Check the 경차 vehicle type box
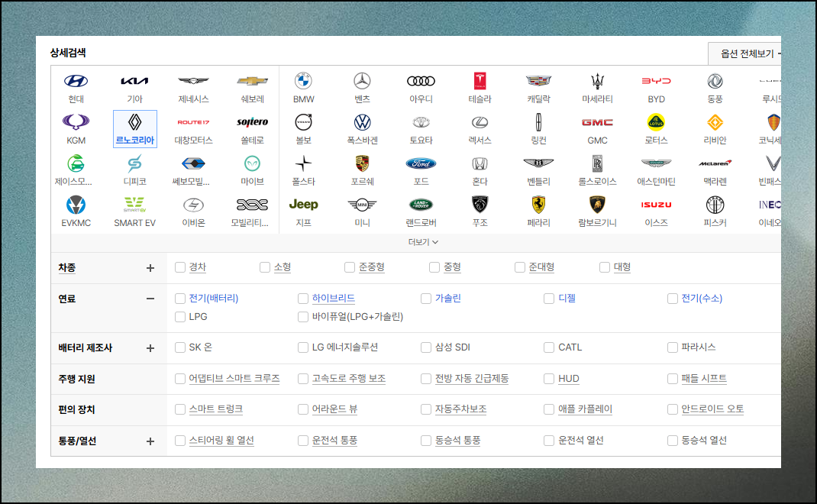This screenshot has width=817, height=504. [180, 267]
